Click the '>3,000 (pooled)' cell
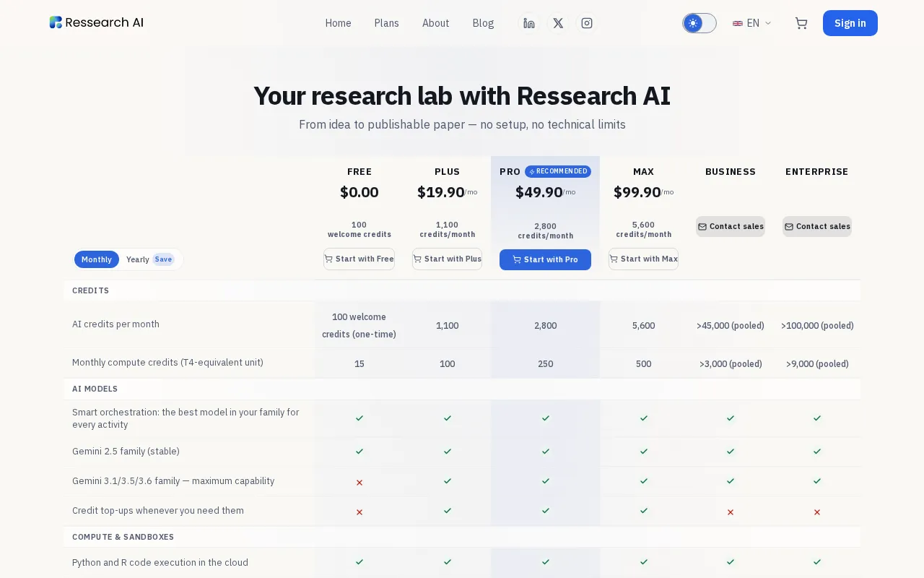This screenshot has height=578, width=924. [731, 364]
